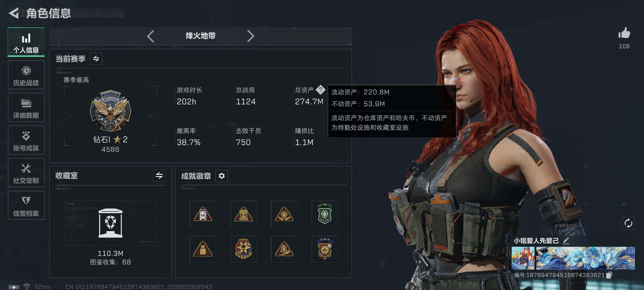Open 成就徽章 settings with the gear icon

(x=222, y=176)
